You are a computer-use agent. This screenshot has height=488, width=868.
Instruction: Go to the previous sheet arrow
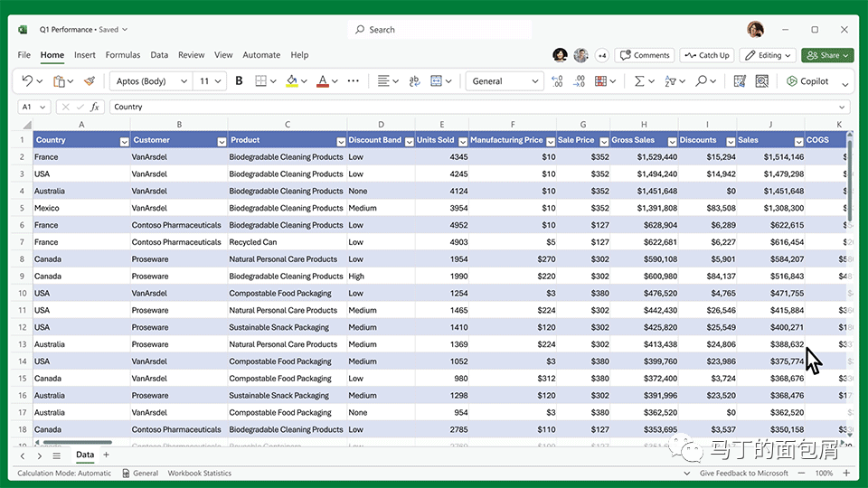click(x=23, y=455)
